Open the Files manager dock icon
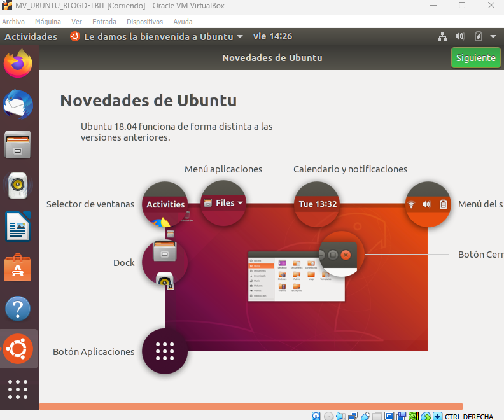The width and height of the screenshot is (504, 420). click(18, 145)
